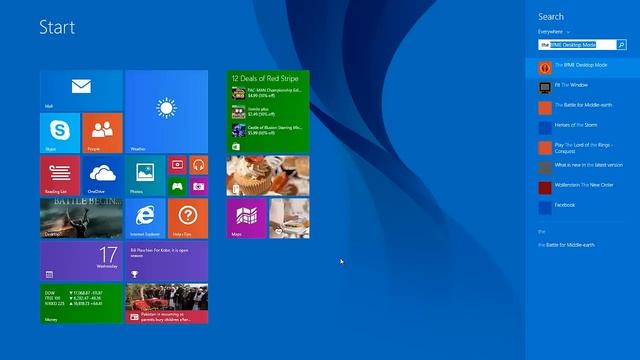Launch Internet Explorer tile
Screen dimensions: 640x360
click(145, 218)
